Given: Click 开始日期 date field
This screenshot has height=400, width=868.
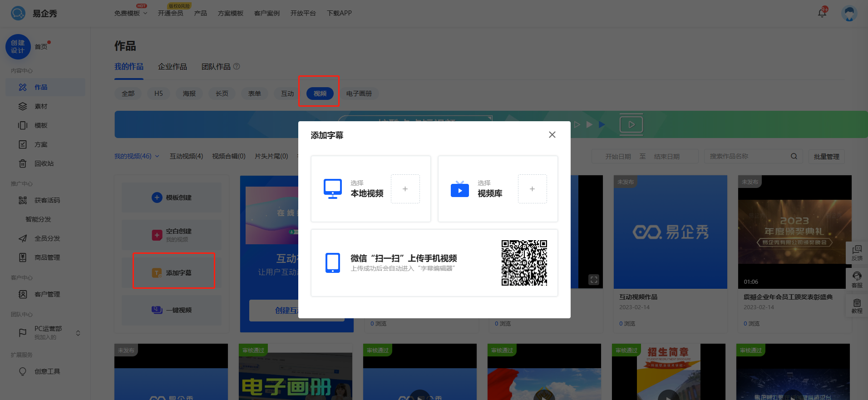Looking at the screenshot, I should click(618, 157).
